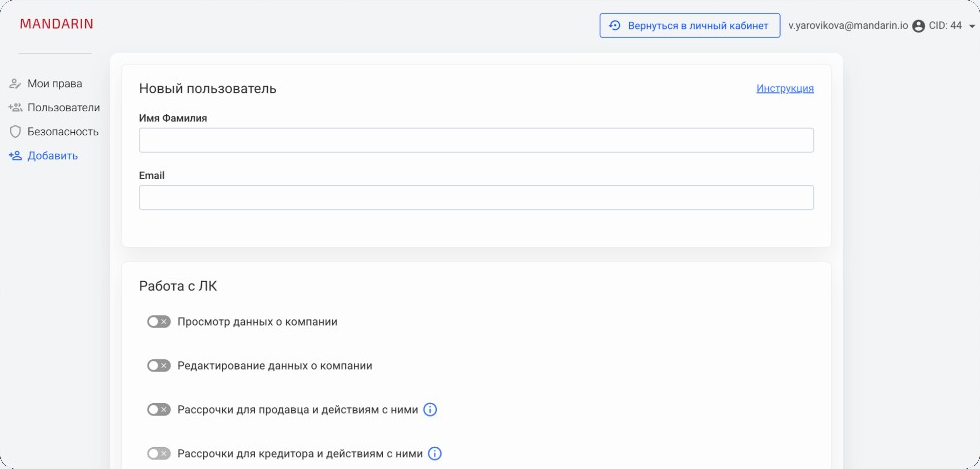Click the Мои права sidebar icon
Screen dimensions: 980x469
(x=15, y=84)
